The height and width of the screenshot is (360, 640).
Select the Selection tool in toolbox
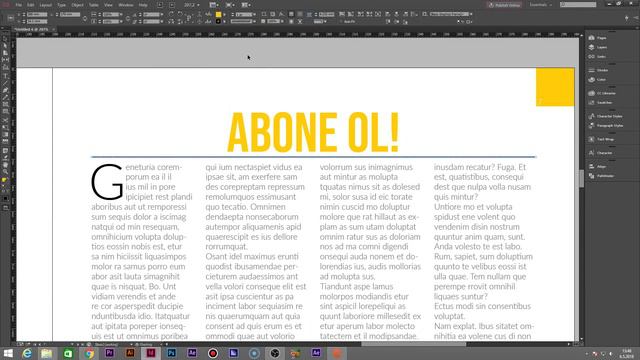click(5, 39)
